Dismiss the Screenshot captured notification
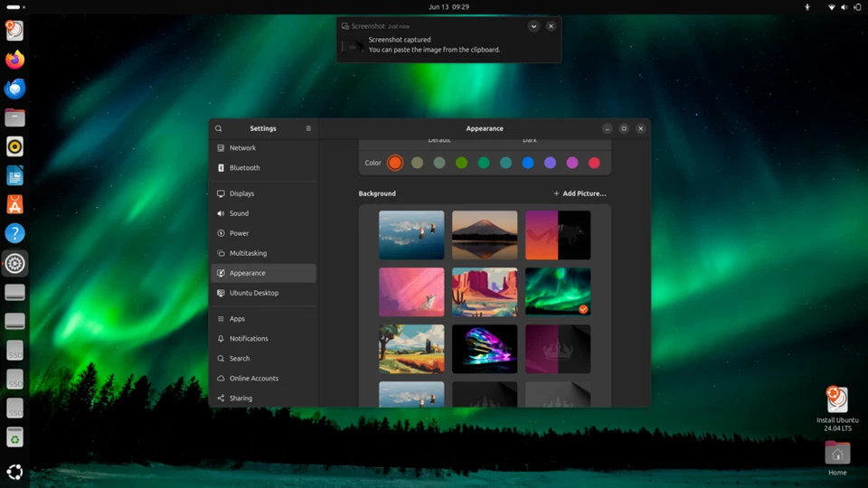This screenshot has width=868, height=488. click(551, 26)
